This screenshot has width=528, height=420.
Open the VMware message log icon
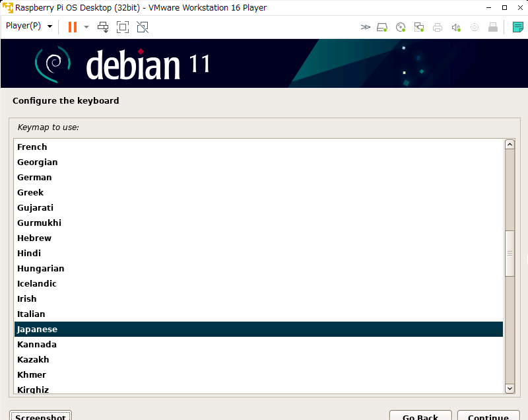(x=518, y=27)
